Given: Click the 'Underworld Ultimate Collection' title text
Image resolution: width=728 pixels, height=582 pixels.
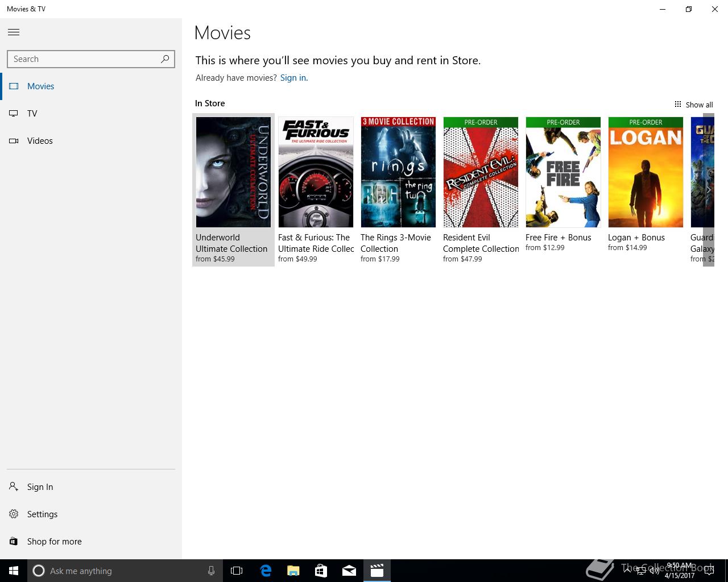Looking at the screenshot, I should point(231,243).
